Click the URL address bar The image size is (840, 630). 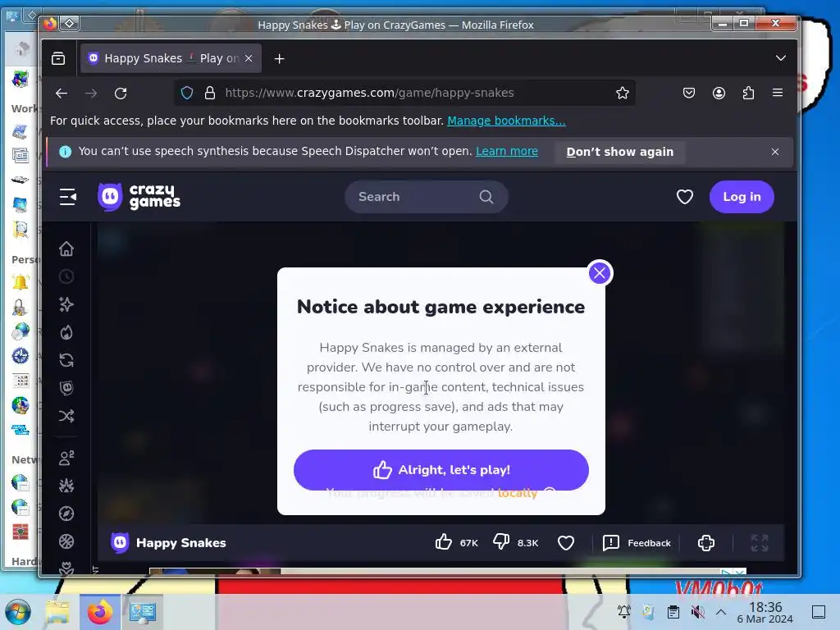coord(404,93)
